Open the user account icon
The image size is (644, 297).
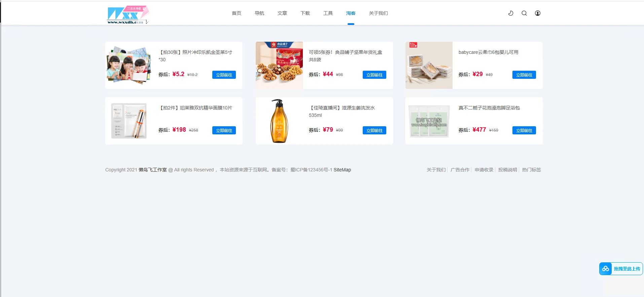[538, 13]
